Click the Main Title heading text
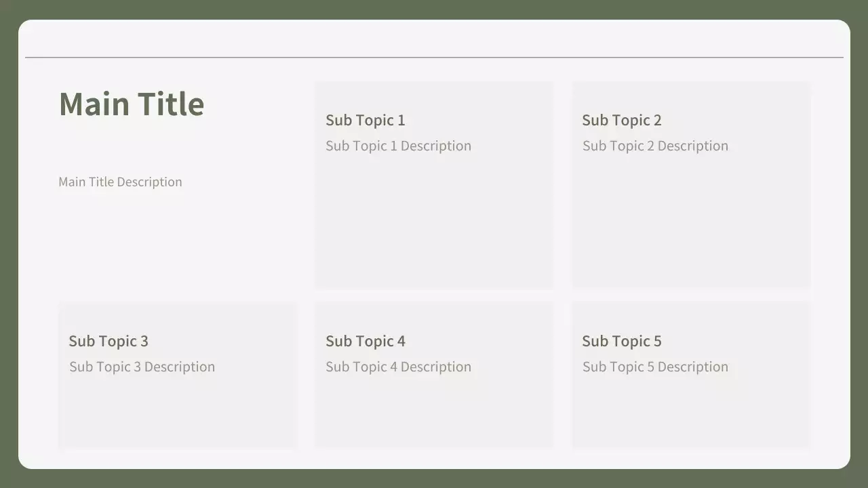Viewport: 868px width, 488px height. (x=132, y=104)
